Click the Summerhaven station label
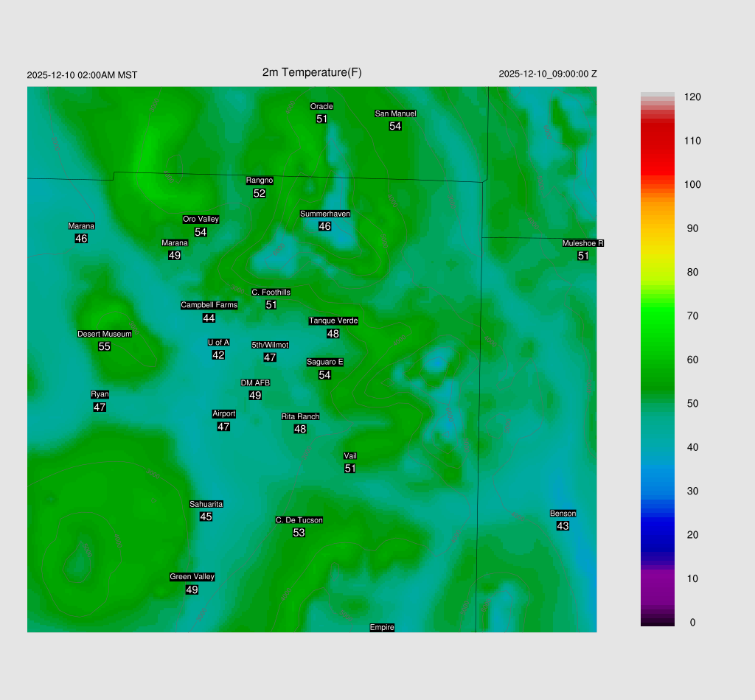755x700 pixels. click(x=325, y=214)
